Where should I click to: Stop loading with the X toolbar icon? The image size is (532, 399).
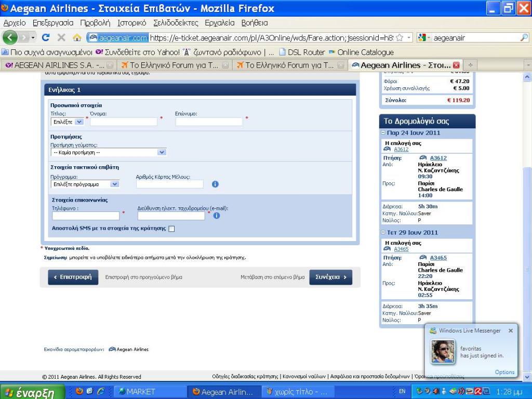tap(61, 37)
